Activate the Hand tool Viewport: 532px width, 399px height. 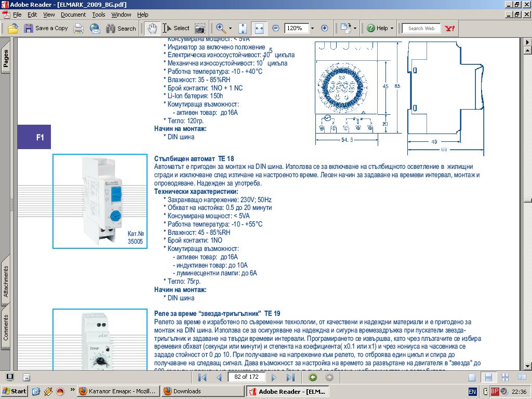point(152,29)
